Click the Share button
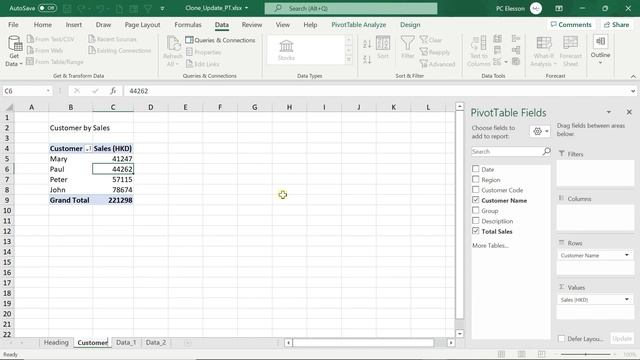This screenshot has width=640, height=360. [x=617, y=24]
